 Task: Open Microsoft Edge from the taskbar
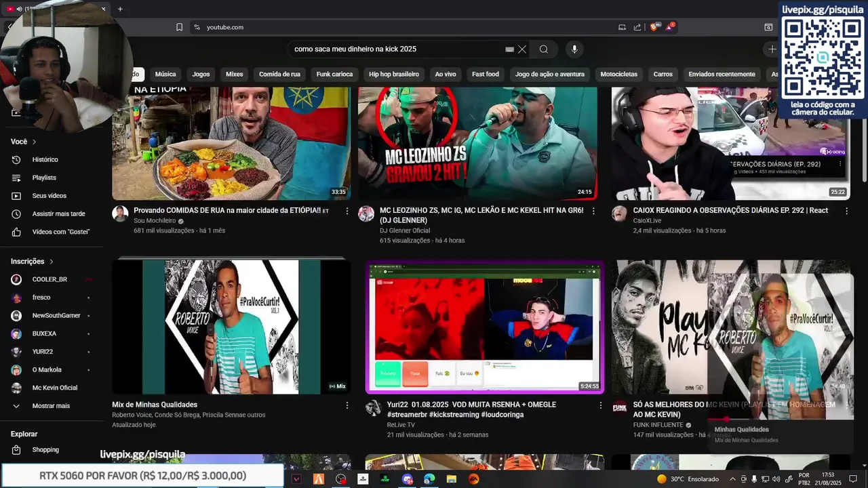[429, 479]
